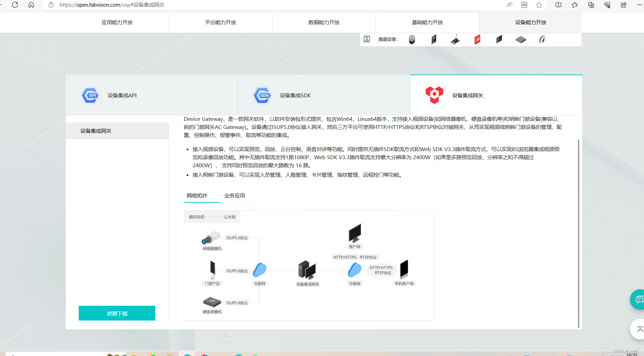Select the round sensor device icon
Screen dimensions: 644x356
542,39
